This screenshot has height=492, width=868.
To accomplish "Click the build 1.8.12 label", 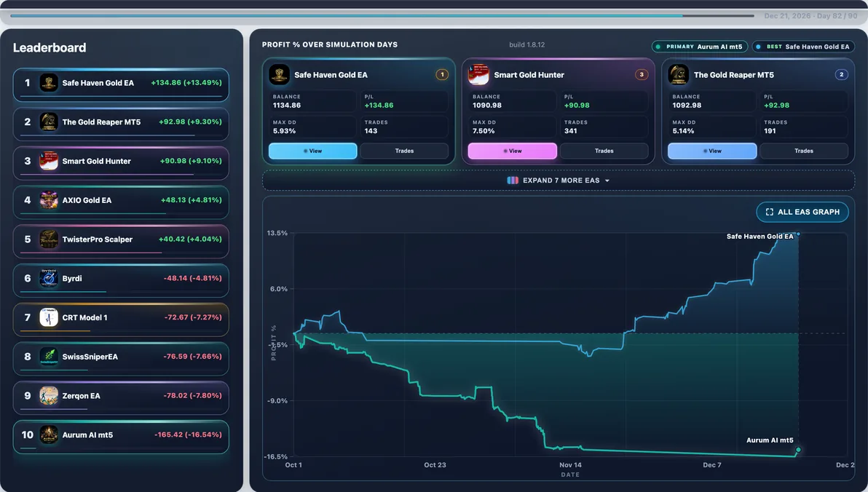I will pos(527,45).
